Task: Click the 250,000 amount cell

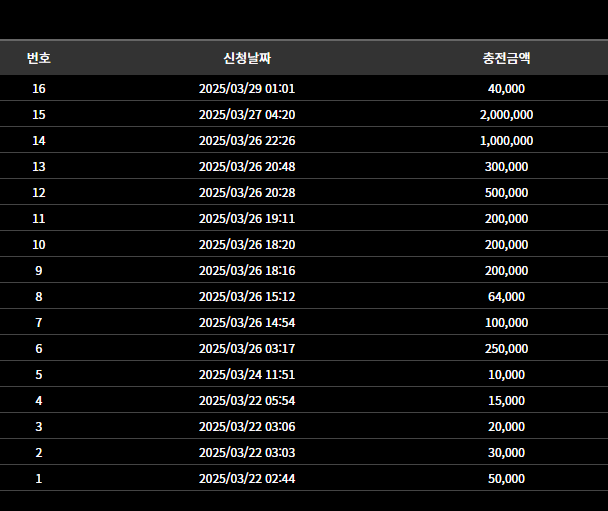Action: point(506,349)
